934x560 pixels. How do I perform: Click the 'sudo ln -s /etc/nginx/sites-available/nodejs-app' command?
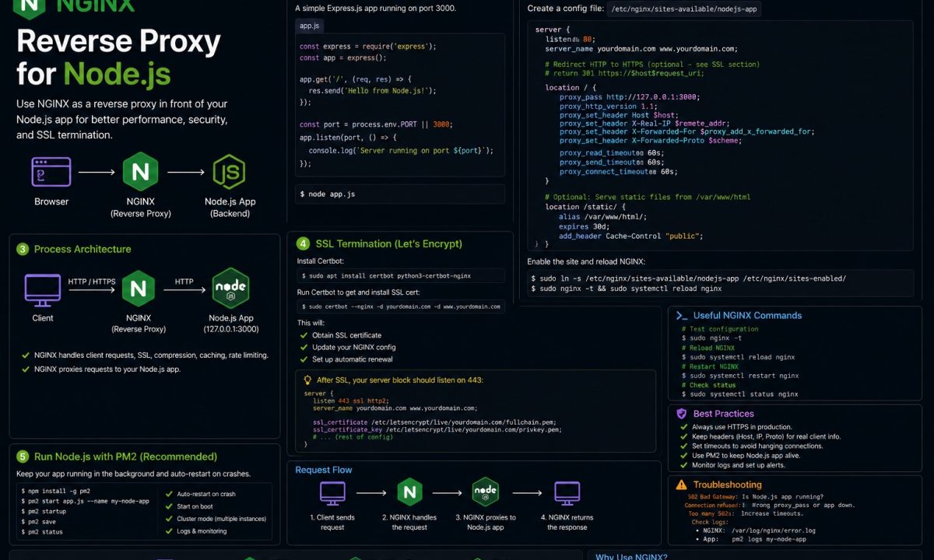click(689, 278)
